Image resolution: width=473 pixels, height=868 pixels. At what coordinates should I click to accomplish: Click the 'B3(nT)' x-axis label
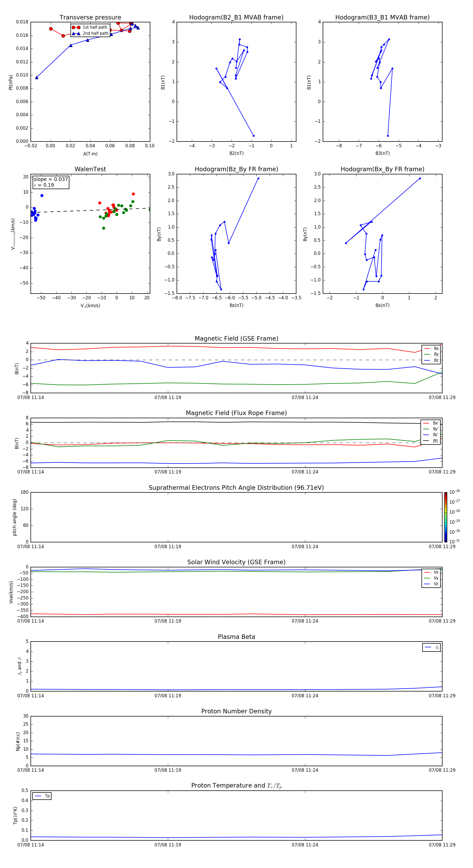coord(382,153)
